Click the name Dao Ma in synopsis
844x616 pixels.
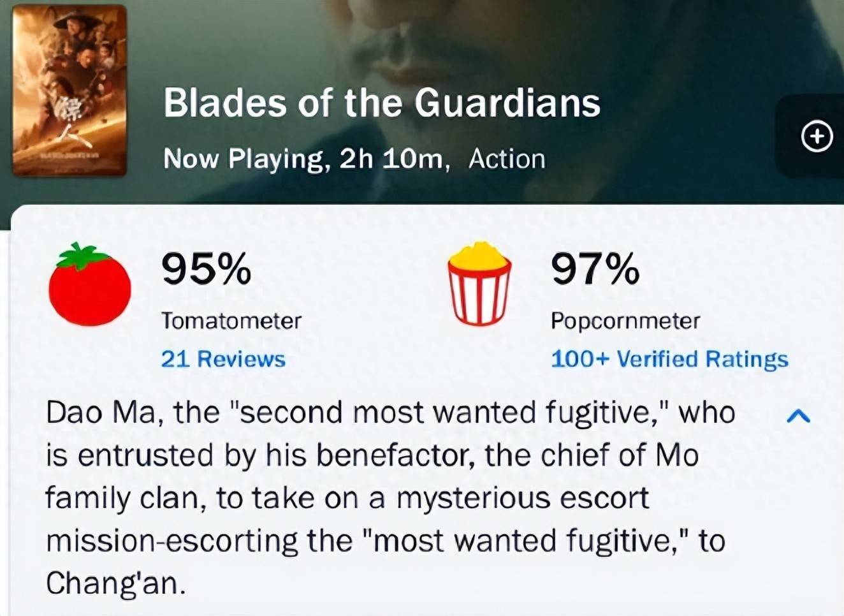tap(100, 413)
